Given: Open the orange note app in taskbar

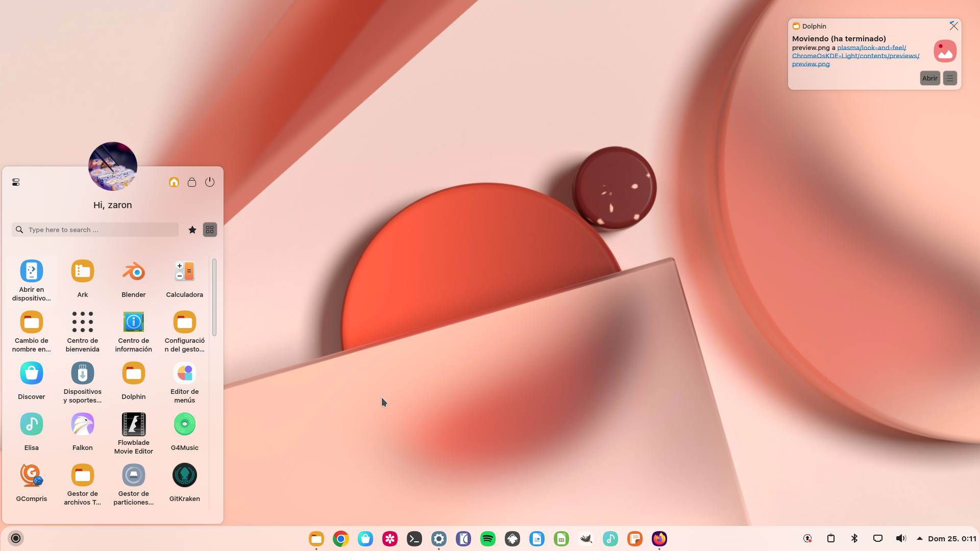Looking at the screenshot, I should 635,539.
